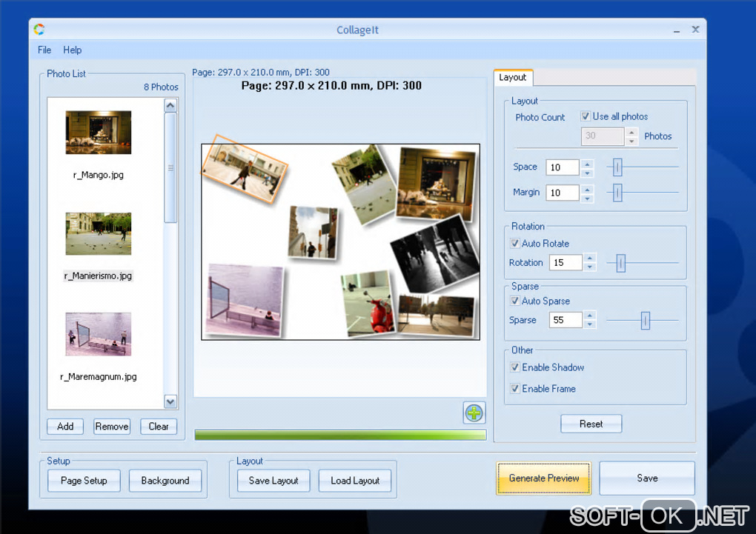
Task: Click the Space value input field
Action: click(562, 167)
